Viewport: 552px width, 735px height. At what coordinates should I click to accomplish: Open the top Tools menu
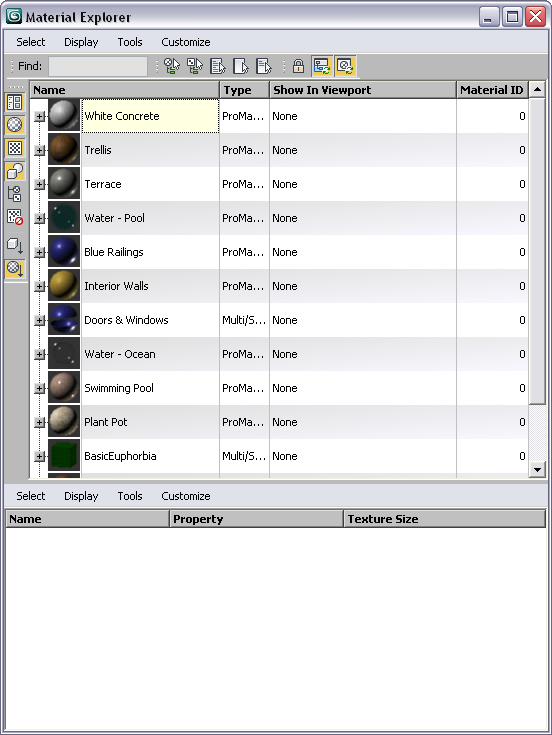point(130,42)
